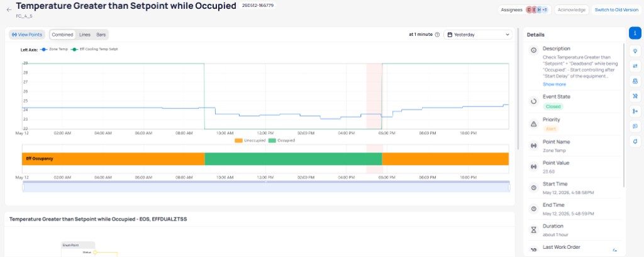The image size is (644, 257).
Task: Switch to the Combined chart view
Action: tap(62, 35)
